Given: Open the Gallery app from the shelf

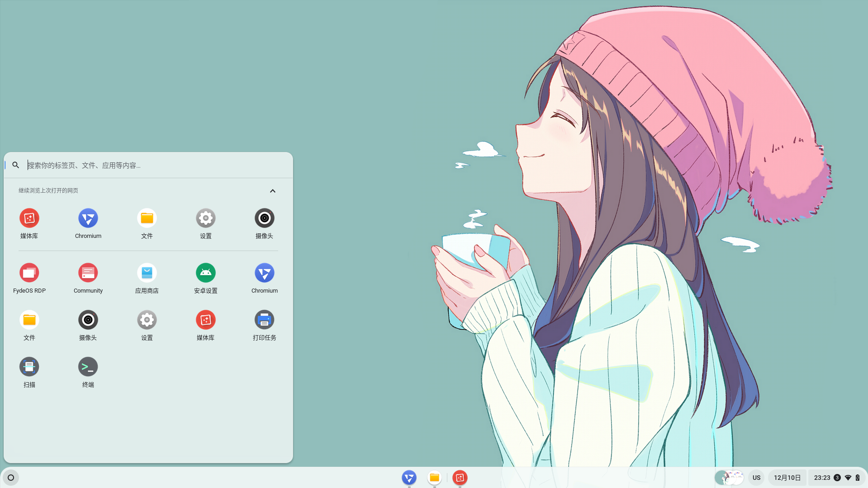Looking at the screenshot, I should [x=460, y=478].
